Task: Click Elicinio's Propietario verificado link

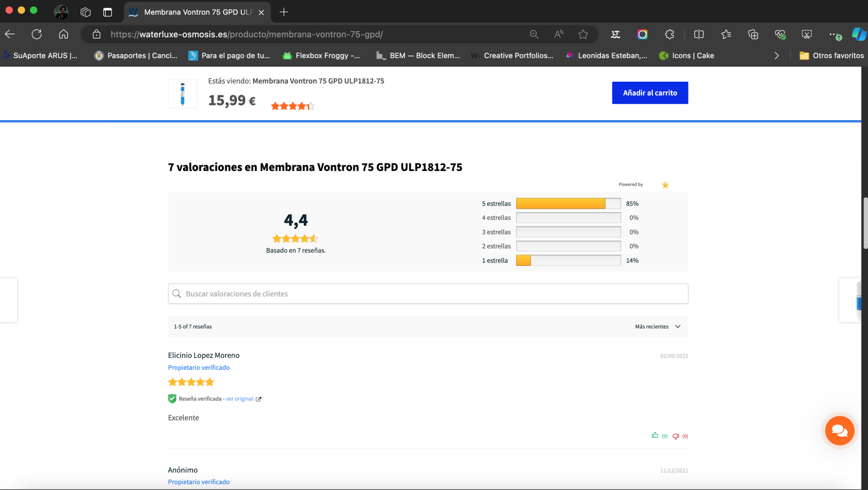Action: coord(199,367)
